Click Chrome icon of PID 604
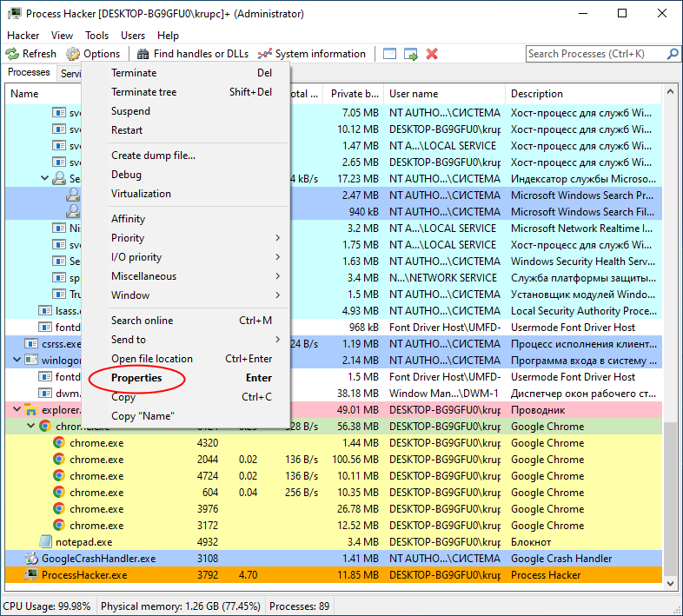This screenshot has height=616, width=683. [59, 493]
